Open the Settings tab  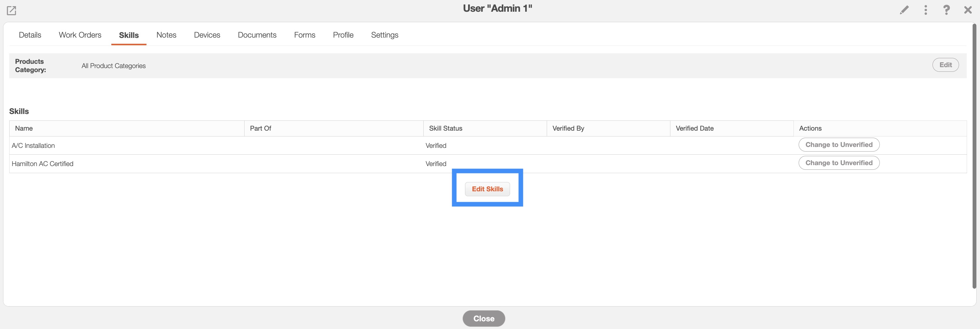pyautogui.click(x=384, y=35)
